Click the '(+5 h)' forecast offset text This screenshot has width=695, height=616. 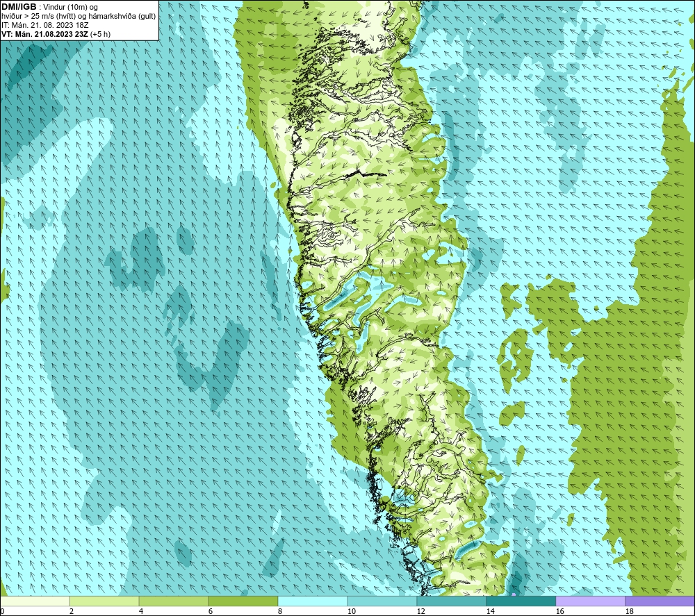point(100,34)
